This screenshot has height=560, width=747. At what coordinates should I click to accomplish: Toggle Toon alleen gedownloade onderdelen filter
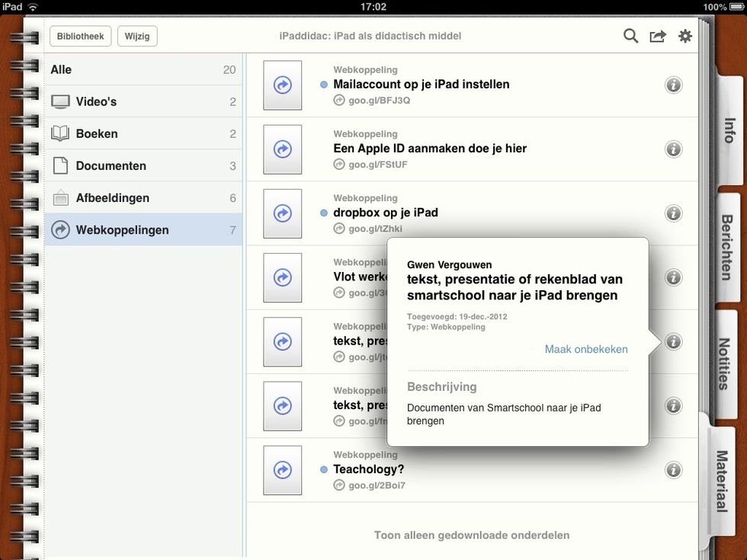471,535
